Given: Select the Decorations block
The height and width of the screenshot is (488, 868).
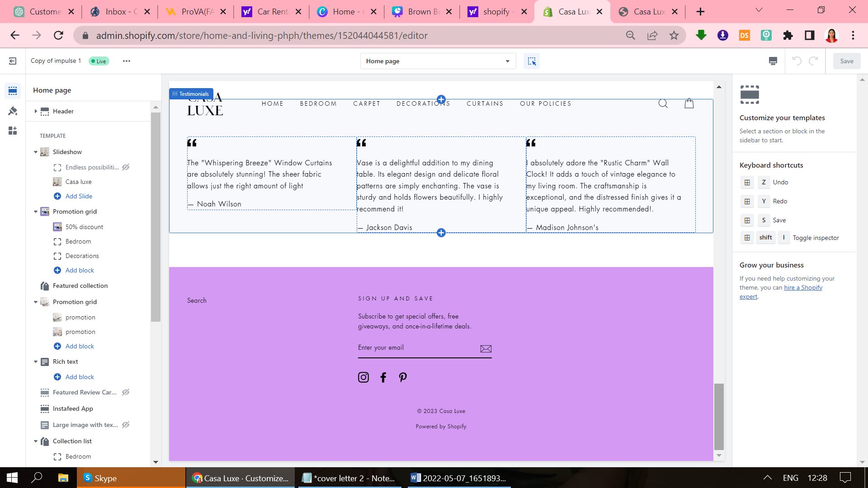Looking at the screenshot, I should [82, 256].
